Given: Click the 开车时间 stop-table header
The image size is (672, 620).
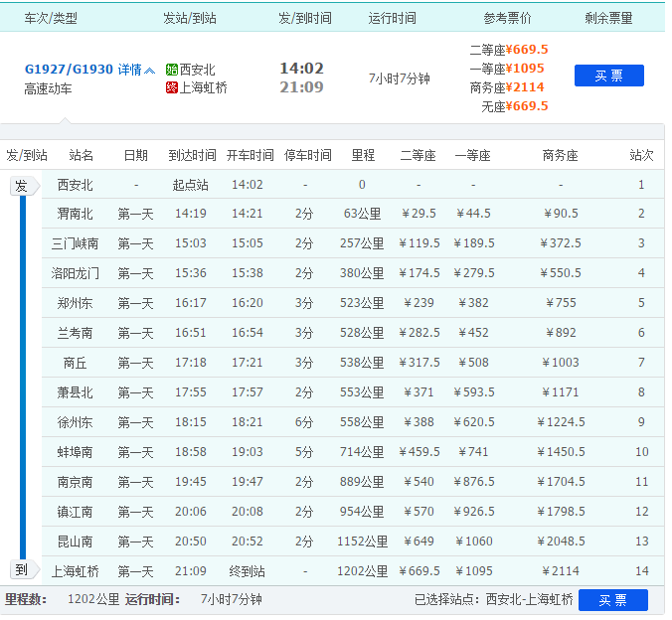Looking at the screenshot, I should click(x=250, y=155).
